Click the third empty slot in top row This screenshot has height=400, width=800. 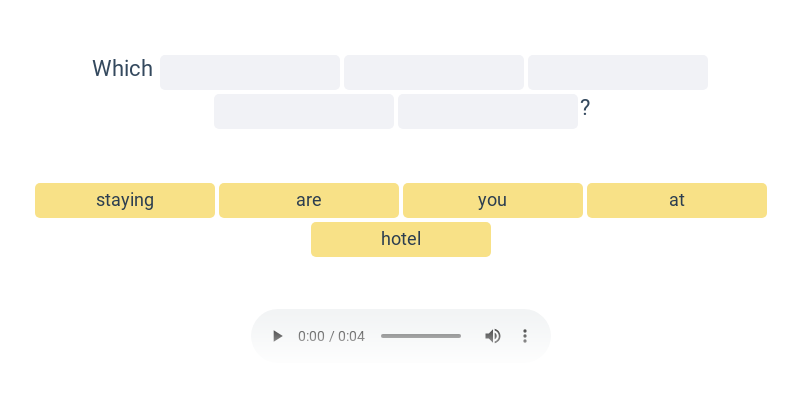tap(618, 73)
